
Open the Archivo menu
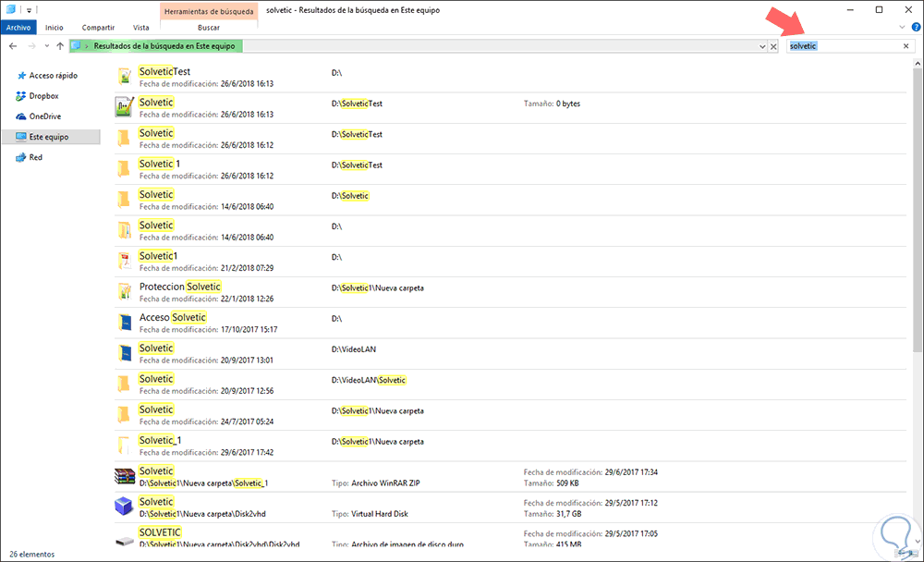[18, 28]
